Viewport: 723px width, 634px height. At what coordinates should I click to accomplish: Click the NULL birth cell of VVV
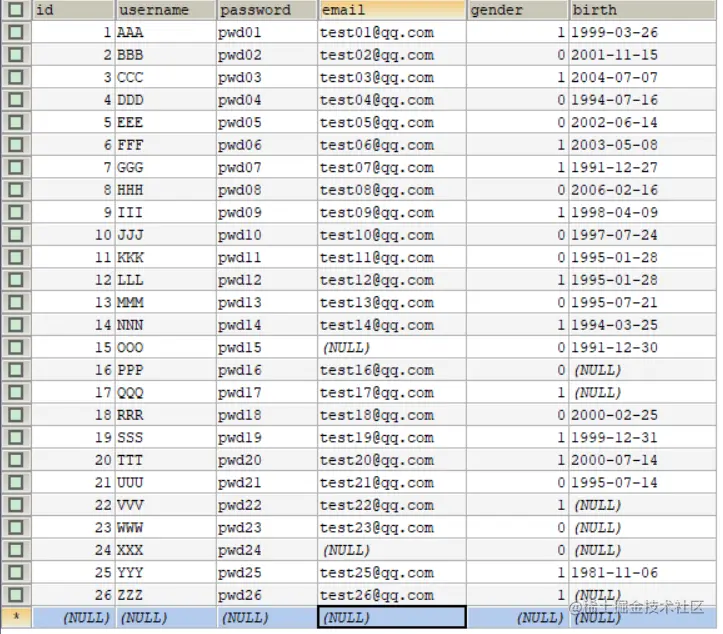(643, 505)
